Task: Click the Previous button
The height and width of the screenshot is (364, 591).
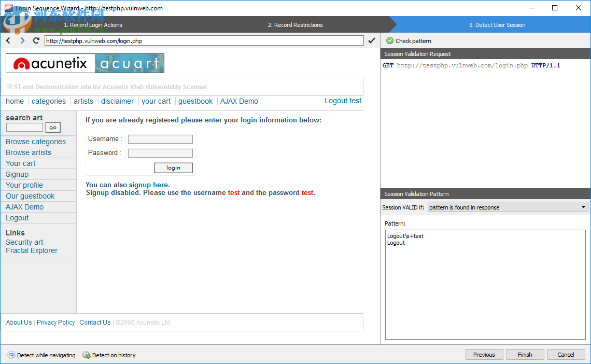Action: (484, 355)
